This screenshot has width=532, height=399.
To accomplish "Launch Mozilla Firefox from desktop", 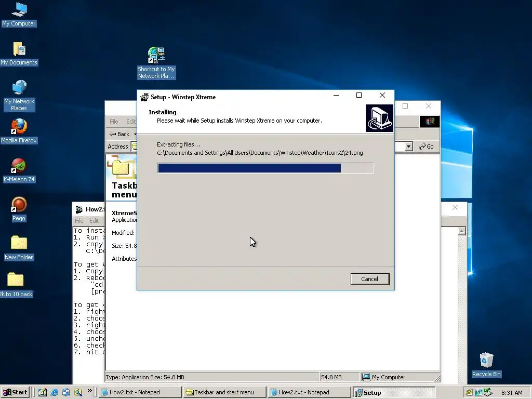I will pyautogui.click(x=19, y=131).
